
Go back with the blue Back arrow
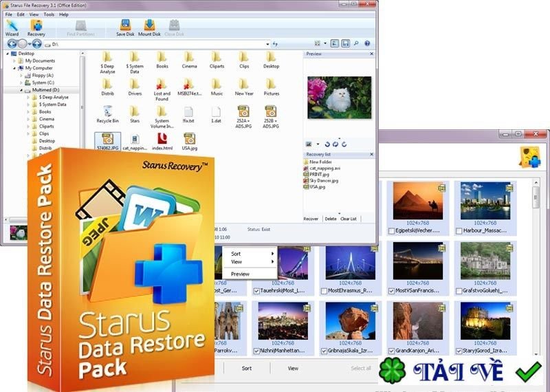point(12,44)
